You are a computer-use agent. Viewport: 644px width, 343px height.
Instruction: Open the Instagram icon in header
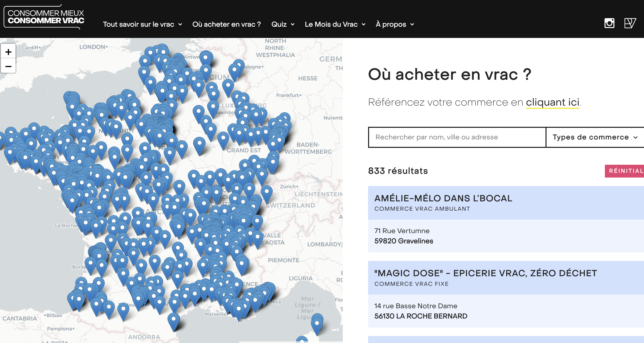point(609,23)
